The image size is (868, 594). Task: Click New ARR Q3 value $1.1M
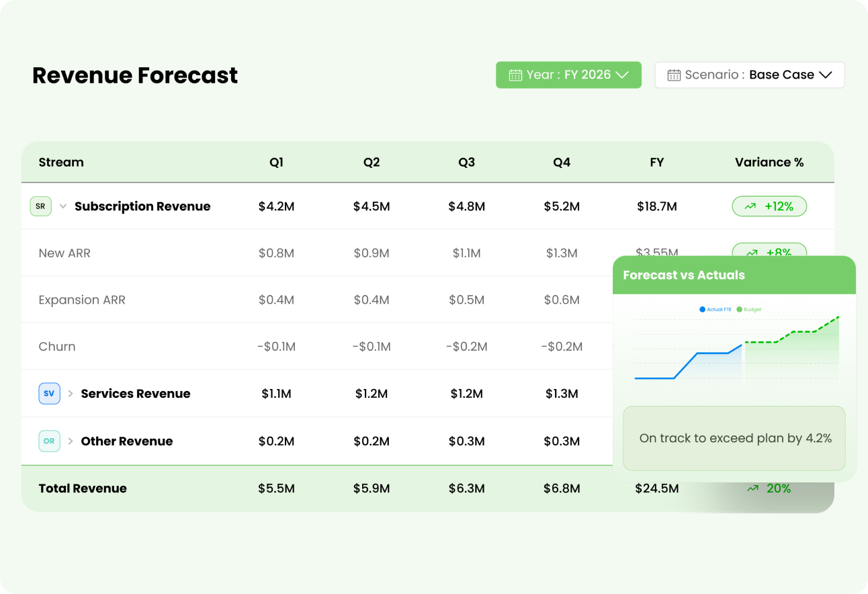pos(467,253)
